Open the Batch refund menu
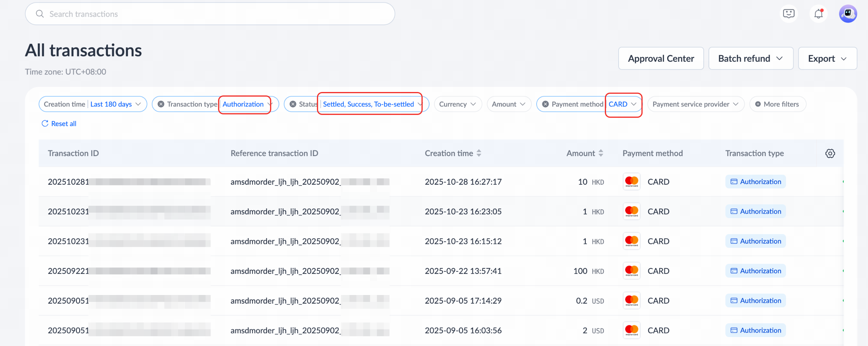Image resolution: width=868 pixels, height=346 pixels. pos(751,59)
